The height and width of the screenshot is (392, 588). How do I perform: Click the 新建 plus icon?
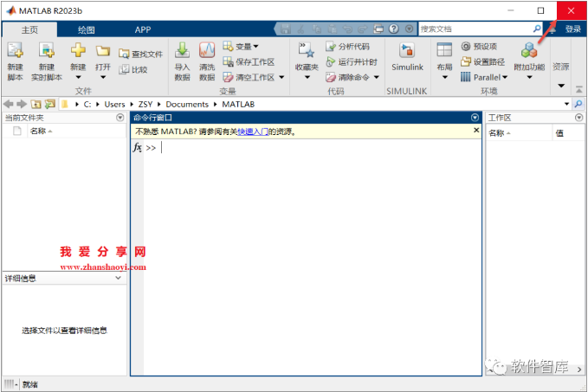coord(78,50)
